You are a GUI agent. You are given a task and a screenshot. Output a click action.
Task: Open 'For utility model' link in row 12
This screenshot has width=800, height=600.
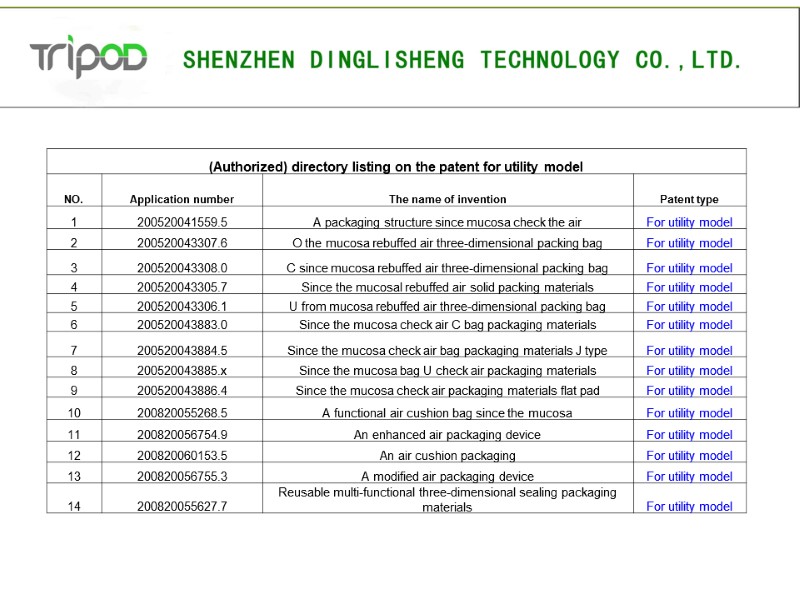click(689, 456)
